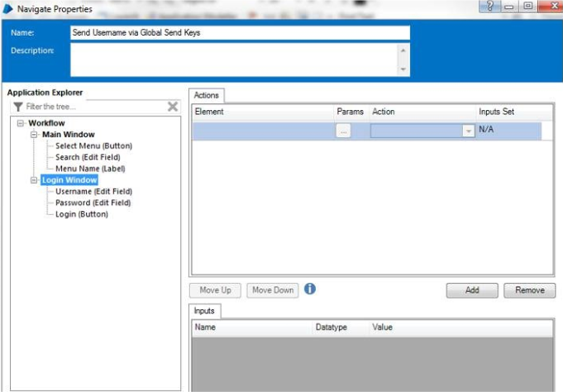Image resolution: width=563 pixels, height=392 pixels.
Task: Select Password (Edit Field) in the tree
Action: [x=93, y=203]
